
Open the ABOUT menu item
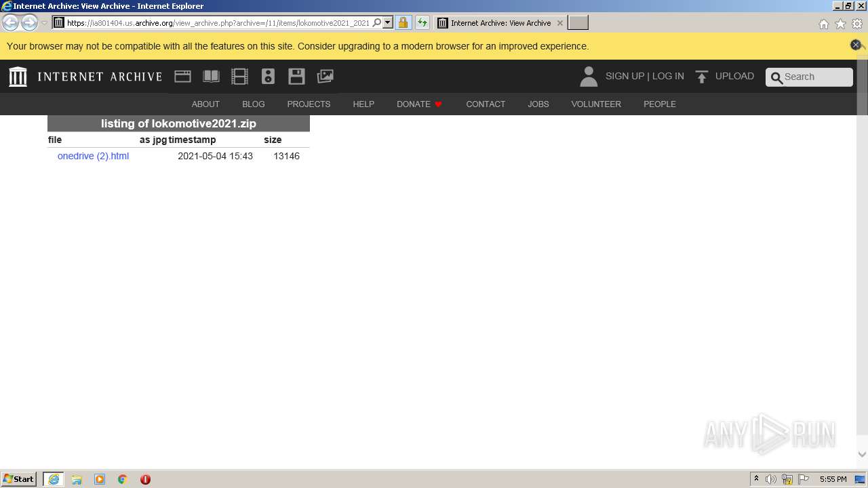(205, 104)
